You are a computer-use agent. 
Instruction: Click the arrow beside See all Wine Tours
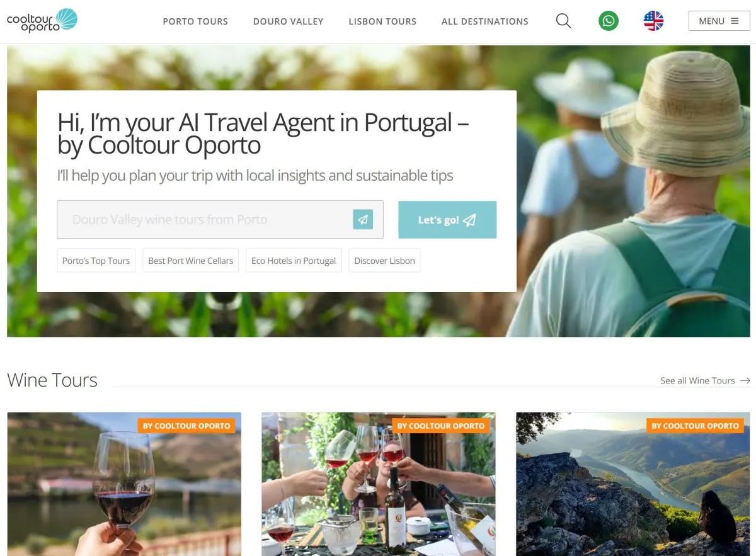[x=745, y=380]
